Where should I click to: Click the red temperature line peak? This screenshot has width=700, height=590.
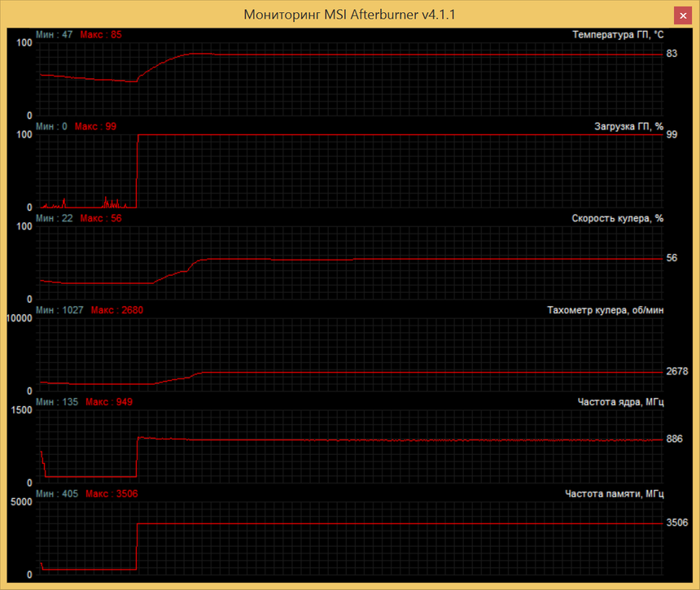click(x=203, y=54)
